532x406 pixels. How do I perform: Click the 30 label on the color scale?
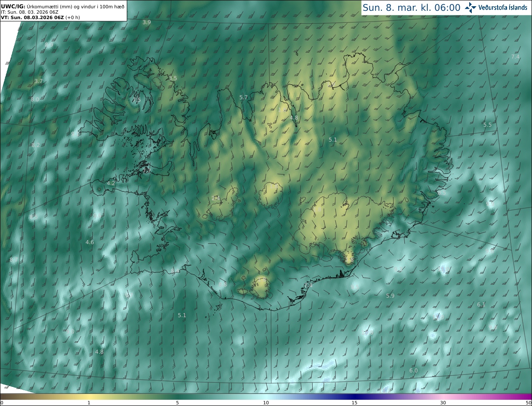tap(443, 403)
